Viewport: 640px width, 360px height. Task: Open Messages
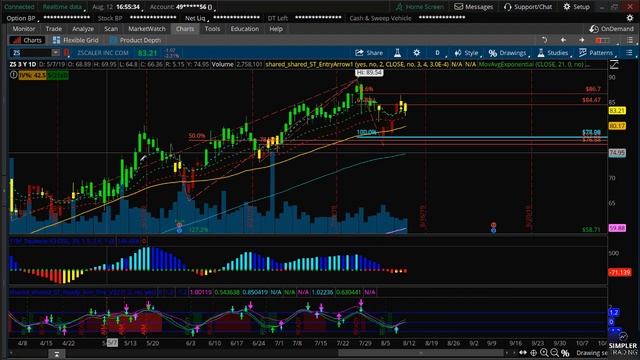click(474, 7)
